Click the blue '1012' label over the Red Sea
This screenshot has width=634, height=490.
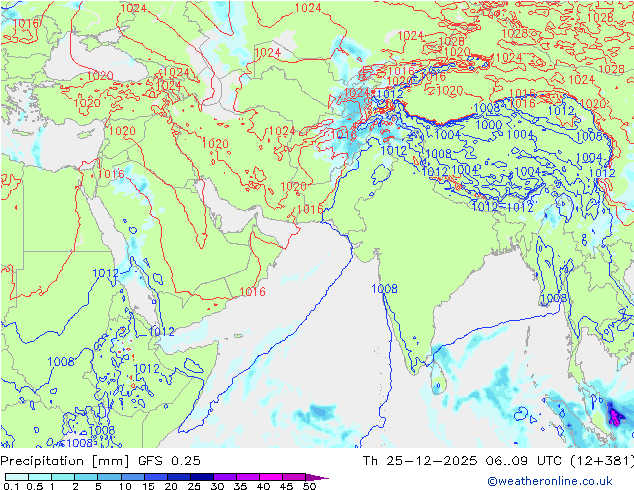pyautogui.click(x=105, y=273)
